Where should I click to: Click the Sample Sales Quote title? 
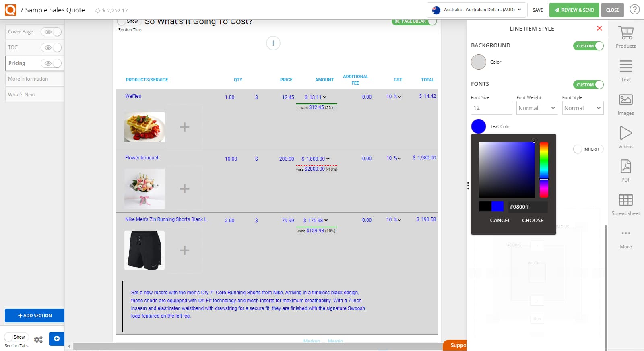click(x=55, y=10)
